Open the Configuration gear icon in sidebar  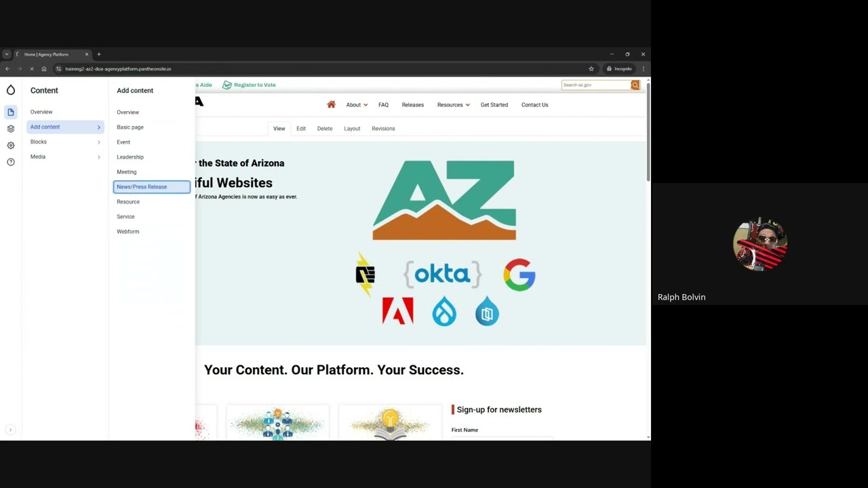(x=11, y=145)
